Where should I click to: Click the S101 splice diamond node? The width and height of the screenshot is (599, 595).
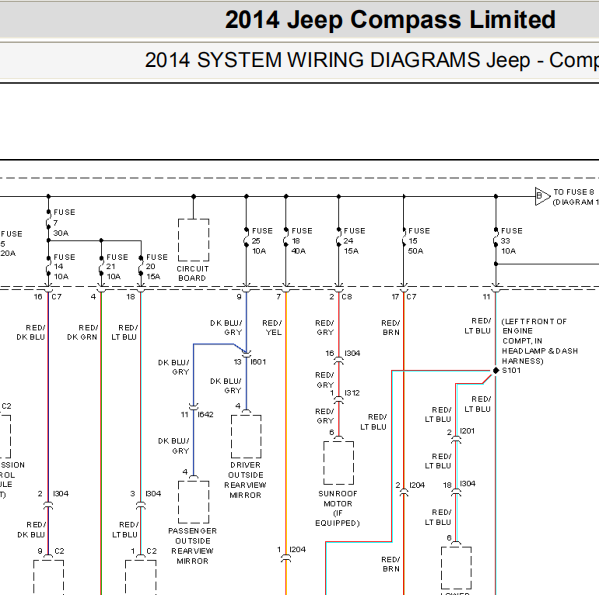[x=496, y=370]
